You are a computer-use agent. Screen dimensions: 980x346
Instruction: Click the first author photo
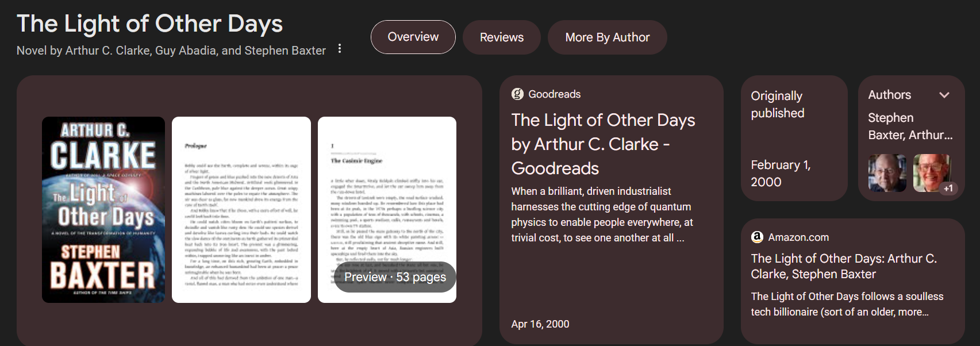point(887,173)
